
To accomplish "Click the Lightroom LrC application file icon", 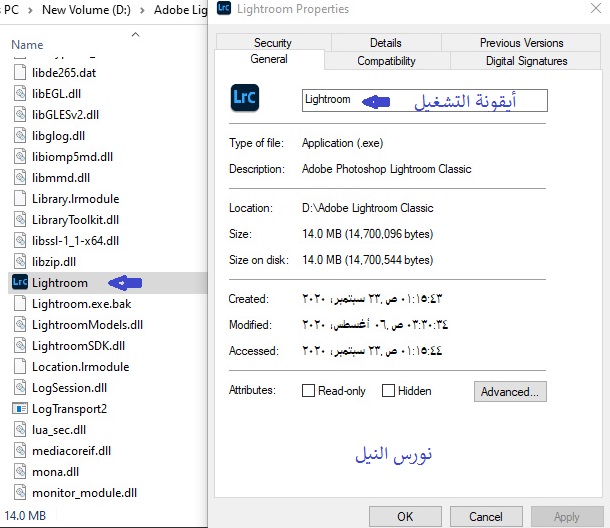I will (19, 283).
